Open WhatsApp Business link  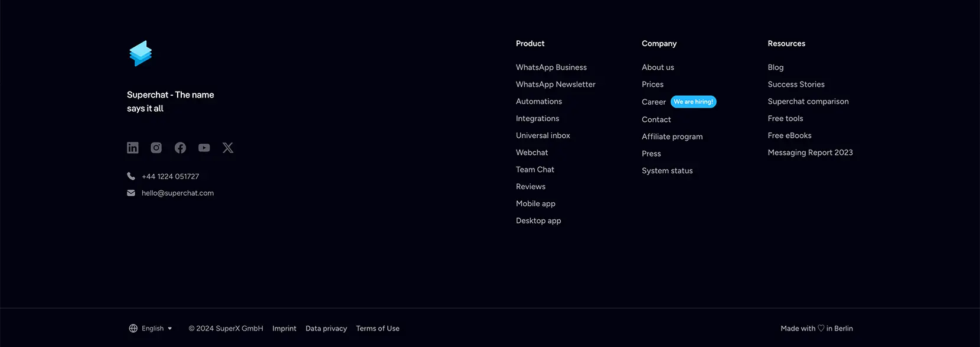[x=551, y=67]
